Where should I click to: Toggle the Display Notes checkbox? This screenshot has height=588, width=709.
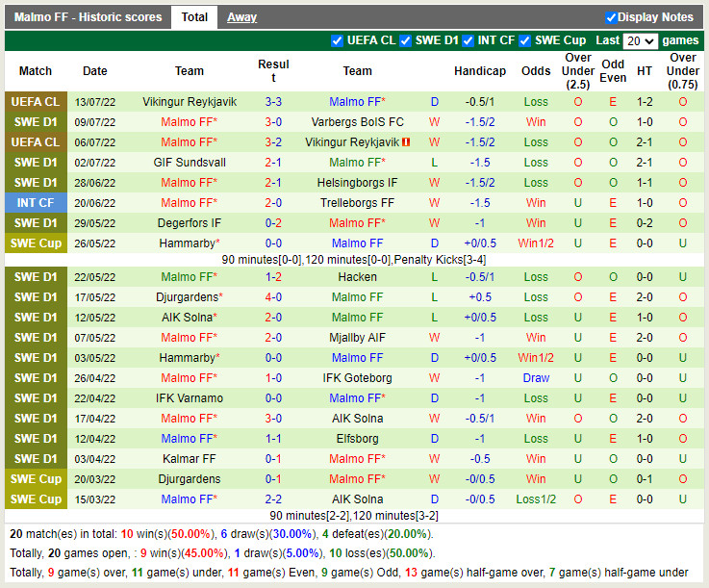pos(611,17)
